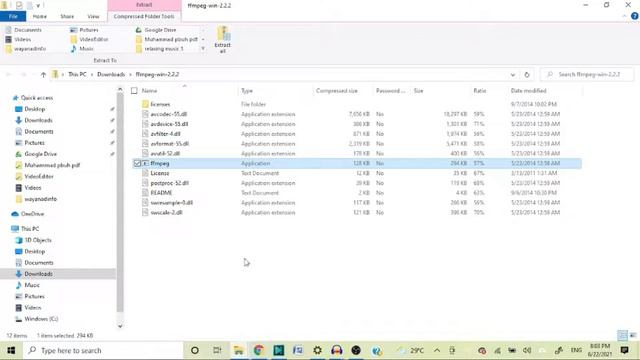Choose VideoEditor folder as extract destination
640x360 pixels.
(89, 39)
